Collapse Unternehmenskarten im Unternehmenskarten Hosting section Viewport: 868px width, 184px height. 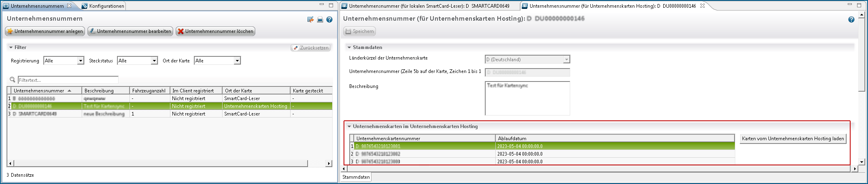click(349, 126)
